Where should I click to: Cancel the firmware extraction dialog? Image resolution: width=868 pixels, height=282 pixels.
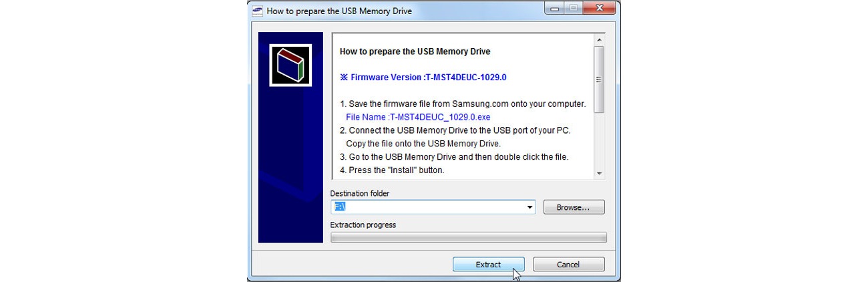(568, 265)
